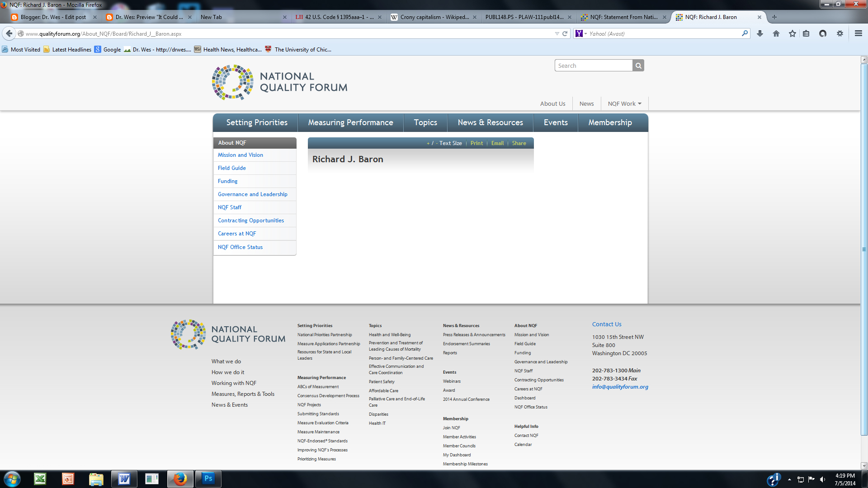Open Photoshop from the taskbar
The image size is (868, 488).
click(x=208, y=479)
